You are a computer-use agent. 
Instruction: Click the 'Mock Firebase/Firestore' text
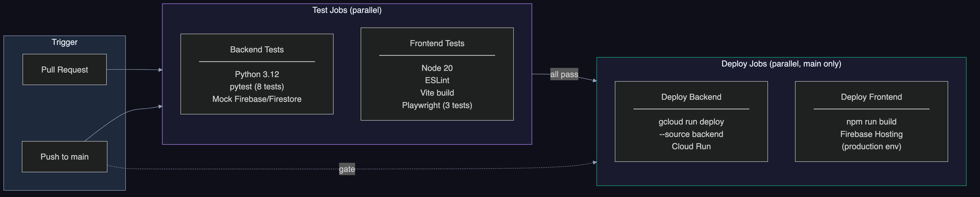coord(257,99)
